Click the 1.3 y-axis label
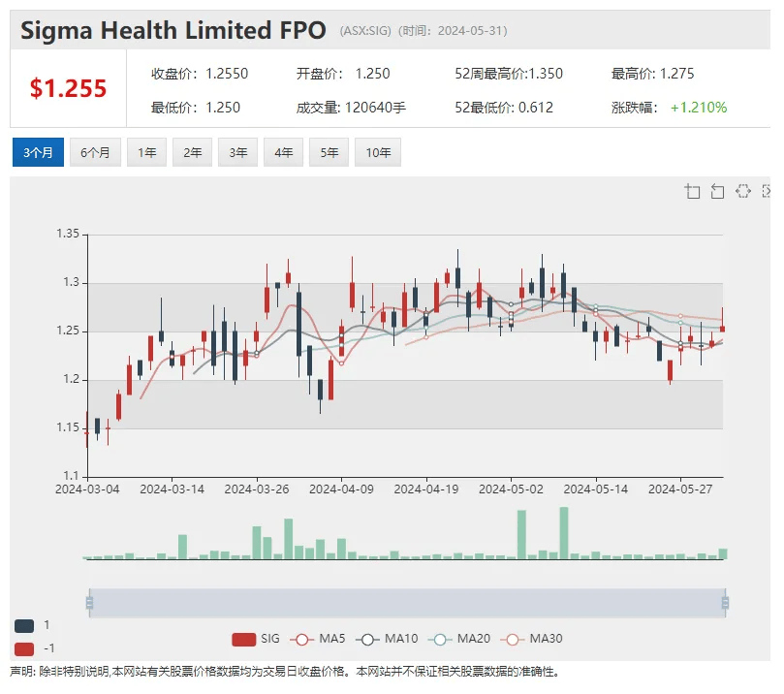This screenshot has height=694, width=784. pyautogui.click(x=71, y=282)
